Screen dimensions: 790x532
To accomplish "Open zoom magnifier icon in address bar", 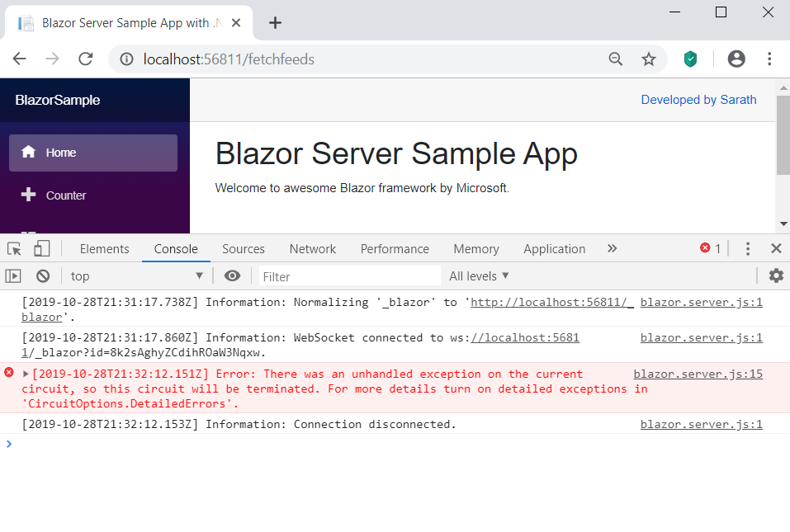I will [x=615, y=59].
